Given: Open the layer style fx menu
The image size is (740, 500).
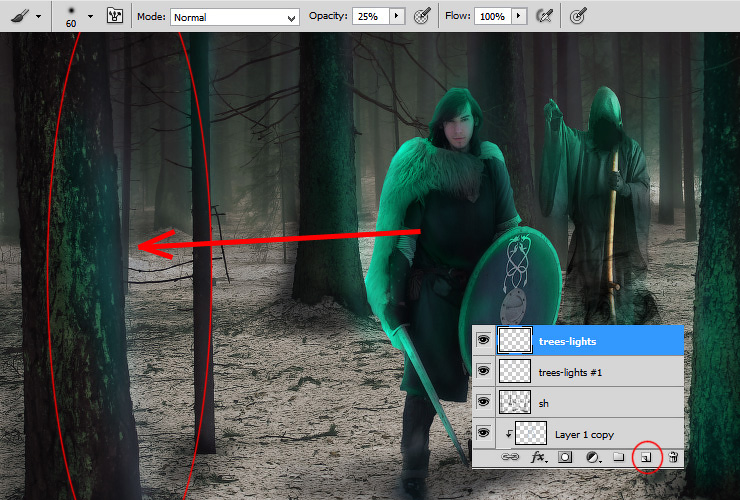Looking at the screenshot, I should pyautogui.click(x=539, y=457).
